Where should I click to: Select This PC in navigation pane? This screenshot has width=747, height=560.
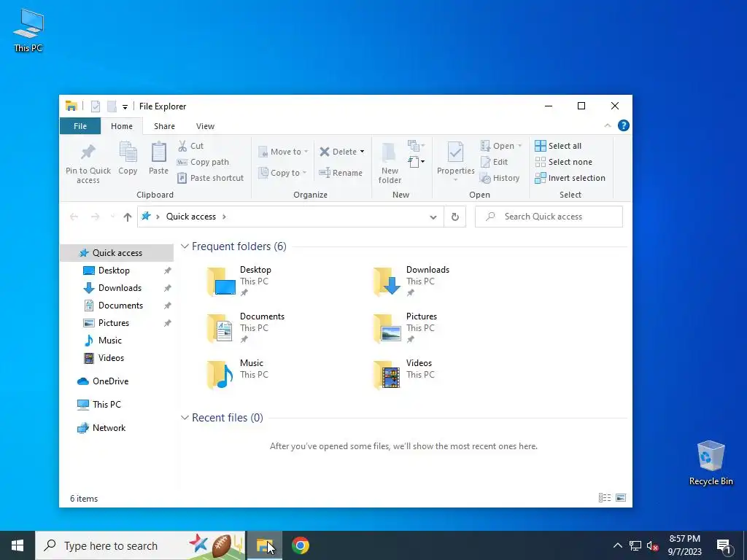click(x=107, y=405)
